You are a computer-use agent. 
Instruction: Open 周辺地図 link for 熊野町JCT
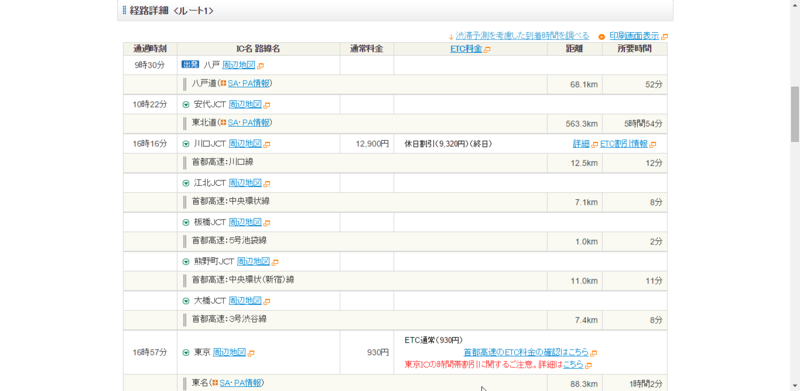(253, 261)
